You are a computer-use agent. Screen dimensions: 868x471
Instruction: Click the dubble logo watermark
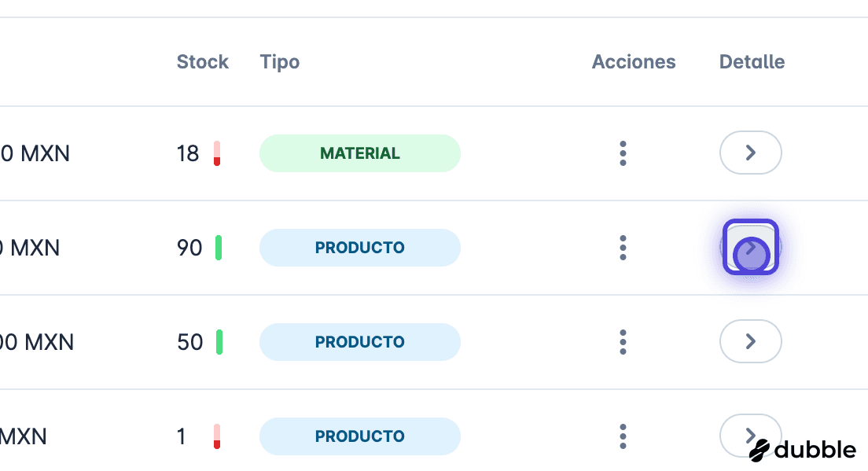click(803, 450)
